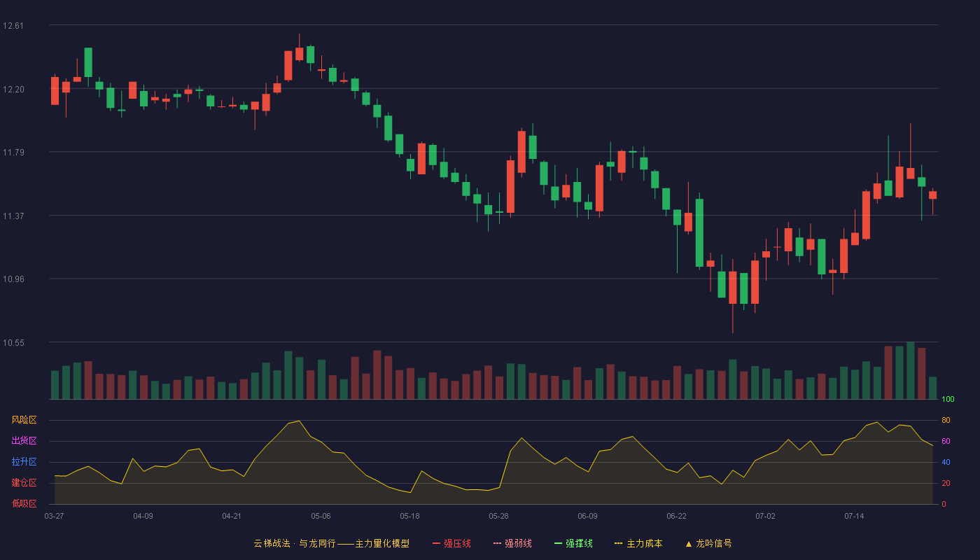
Task: Click the 06-09 date label
Action: coord(587,516)
